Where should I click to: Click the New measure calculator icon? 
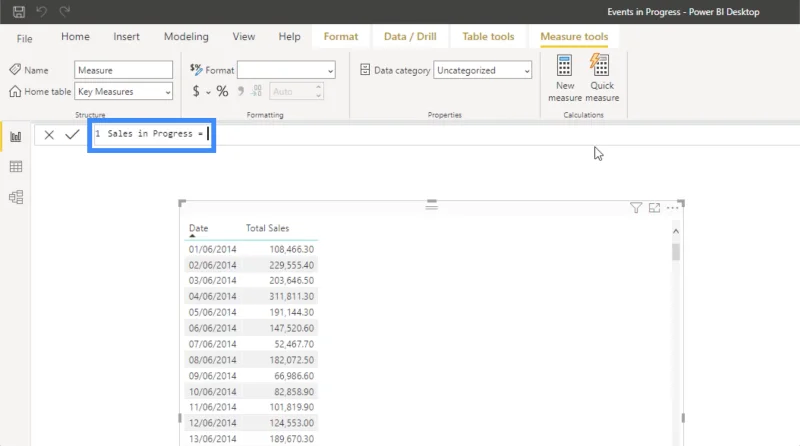(564, 66)
